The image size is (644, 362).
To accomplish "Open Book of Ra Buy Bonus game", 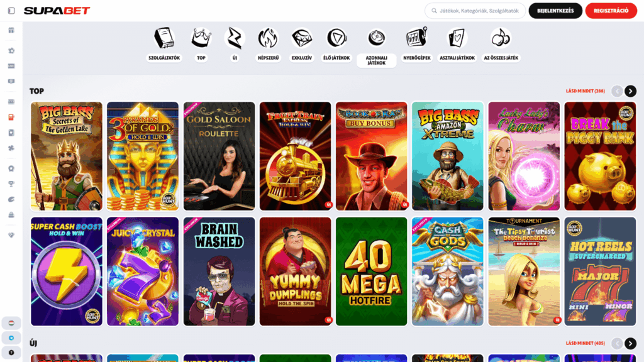I will (371, 156).
